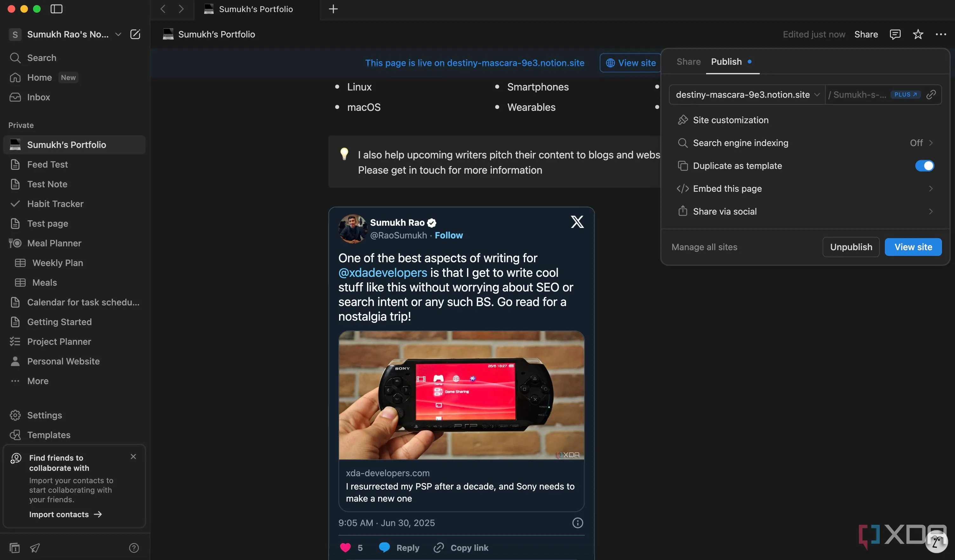Like the tweet with heart icon
Screen dimensions: 955x560
(345, 548)
